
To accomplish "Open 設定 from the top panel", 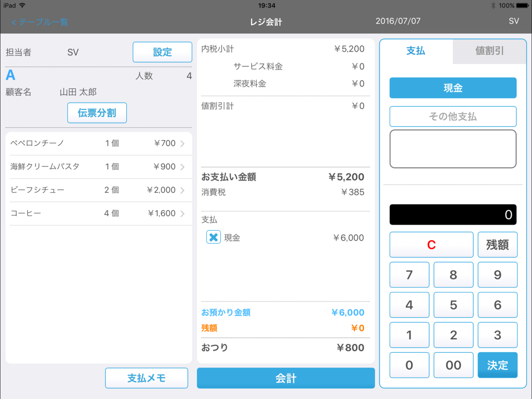I will [163, 52].
